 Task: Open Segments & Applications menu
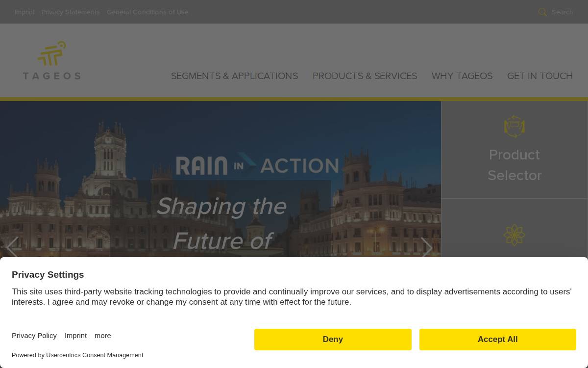[x=234, y=76]
